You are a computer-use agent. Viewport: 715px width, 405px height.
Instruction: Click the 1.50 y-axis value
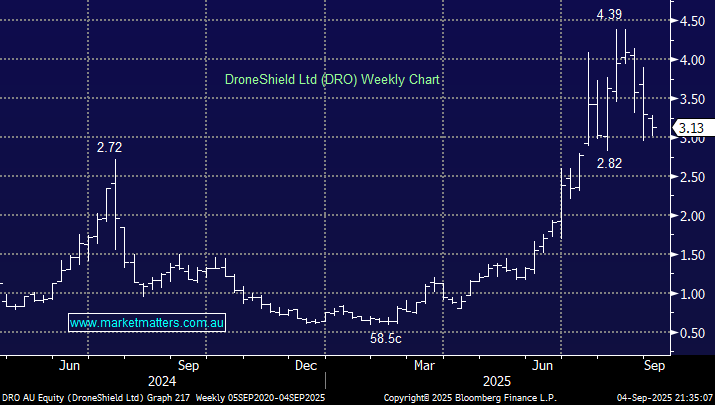692,255
